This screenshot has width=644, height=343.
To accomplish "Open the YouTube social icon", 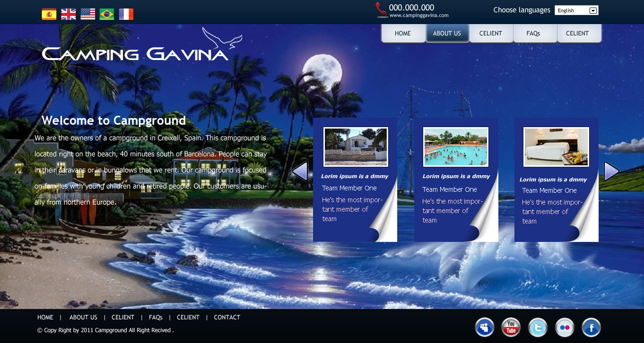I will 511,327.
